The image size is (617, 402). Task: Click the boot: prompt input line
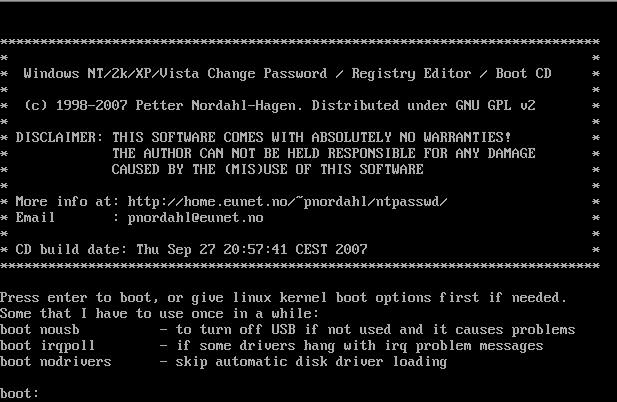tap(308, 393)
